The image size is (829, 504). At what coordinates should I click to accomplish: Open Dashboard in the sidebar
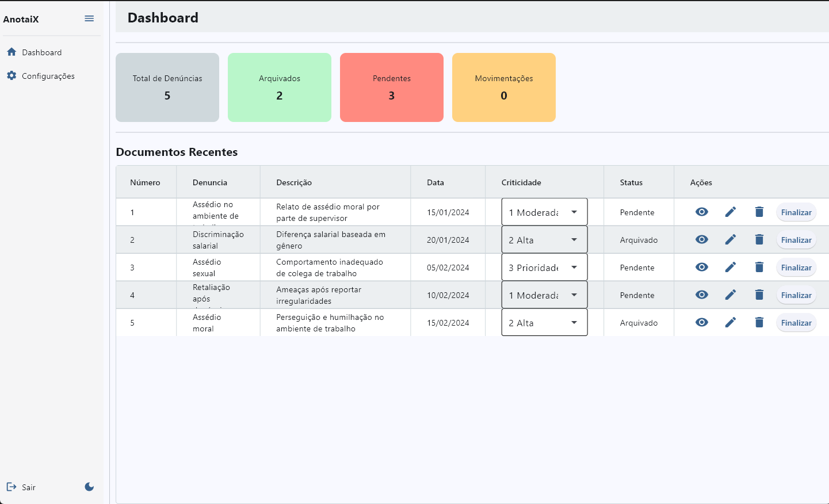click(41, 52)
